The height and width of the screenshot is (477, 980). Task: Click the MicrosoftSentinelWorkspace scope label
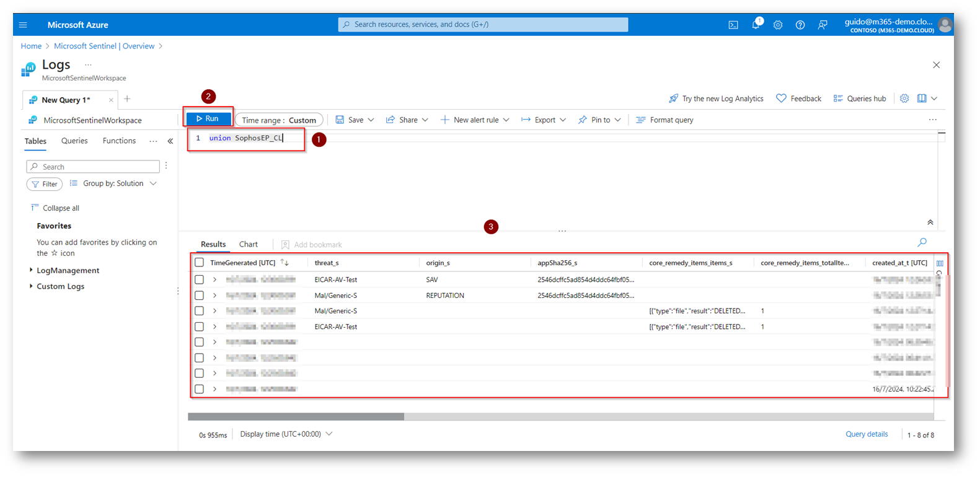click(92, 120)
